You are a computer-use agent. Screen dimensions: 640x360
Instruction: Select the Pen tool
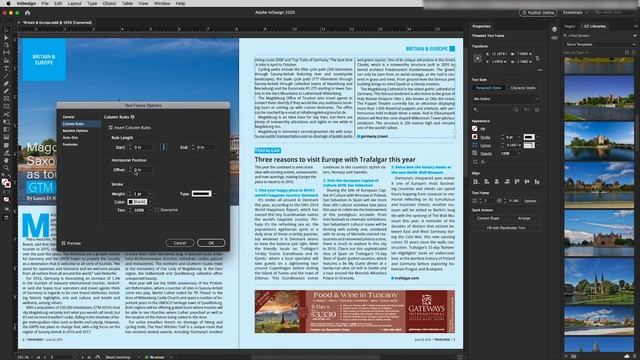pyautogui.click(x=6, y=83)
